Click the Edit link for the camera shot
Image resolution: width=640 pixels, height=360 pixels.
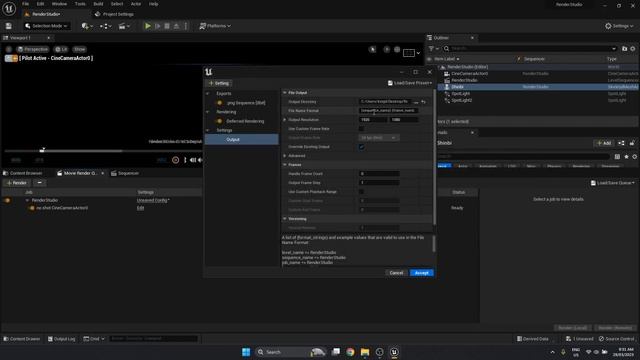coord(140,208)
